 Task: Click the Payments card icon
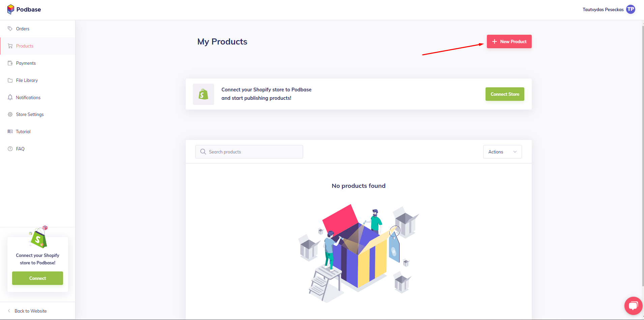10,63
